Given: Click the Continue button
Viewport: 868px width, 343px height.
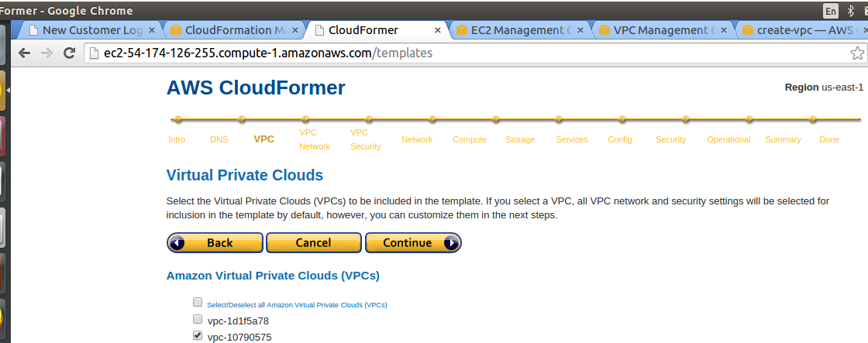Looking at the screenshot, I should [x=413, y=242].
